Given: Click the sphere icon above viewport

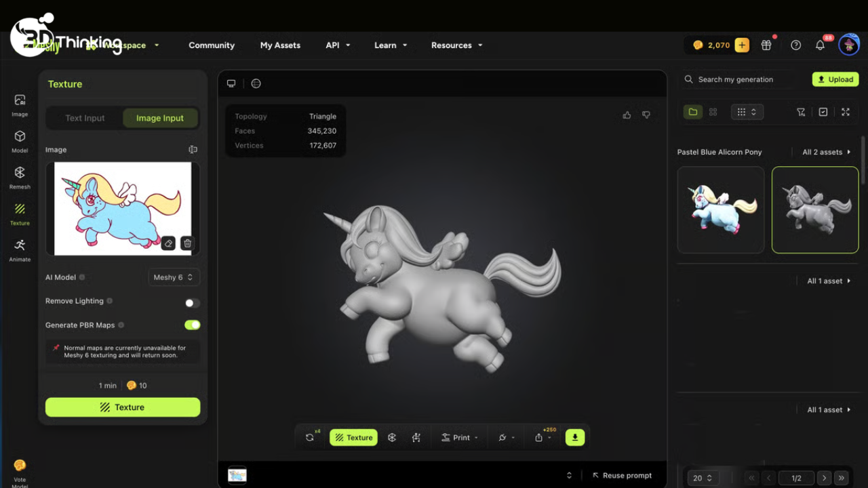Looking at the screenshot, I should (256, 83).
